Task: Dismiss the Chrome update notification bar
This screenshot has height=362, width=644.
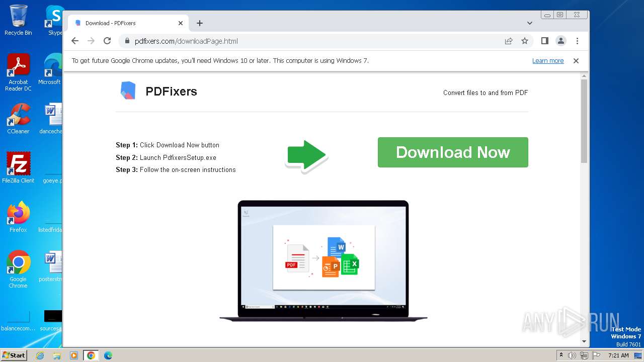Action: 576,61
